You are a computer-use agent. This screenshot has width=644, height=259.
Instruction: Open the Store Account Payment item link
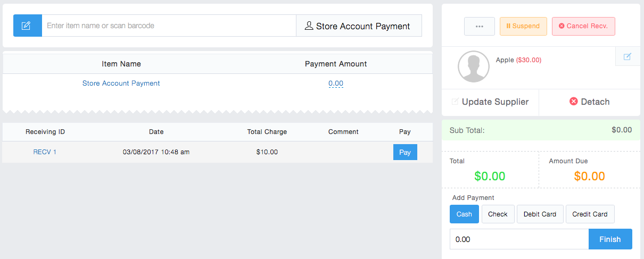[x=121, y=83]
